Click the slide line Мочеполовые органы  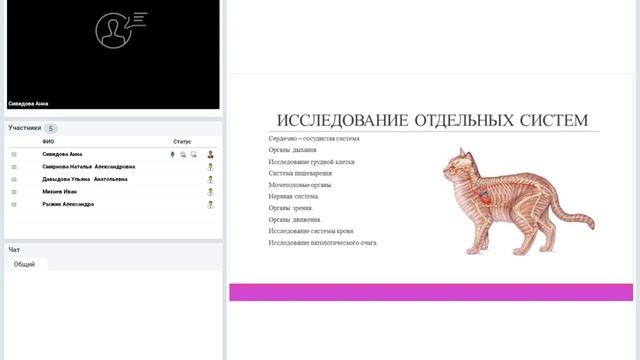300,184
